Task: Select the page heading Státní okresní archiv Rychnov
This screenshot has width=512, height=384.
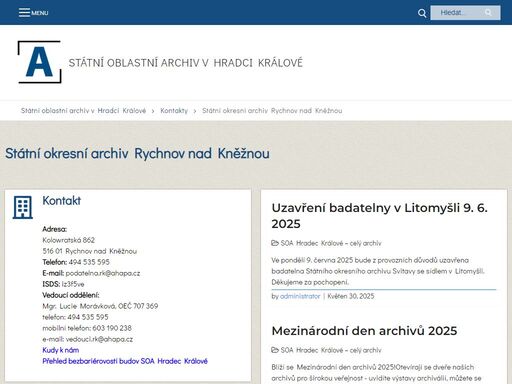Action: 137,153
